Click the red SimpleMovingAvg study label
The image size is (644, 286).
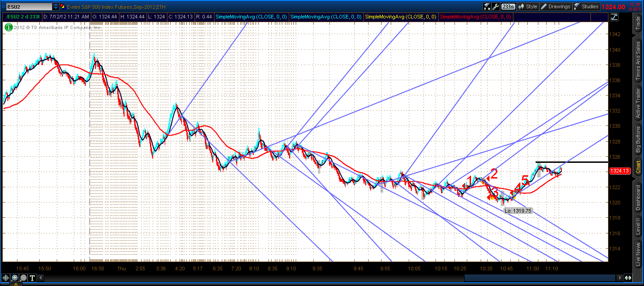(475, 17)
